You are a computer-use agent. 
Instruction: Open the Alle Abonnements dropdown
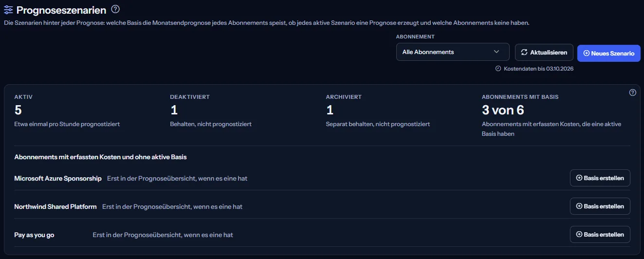click(x=453, y=52)
